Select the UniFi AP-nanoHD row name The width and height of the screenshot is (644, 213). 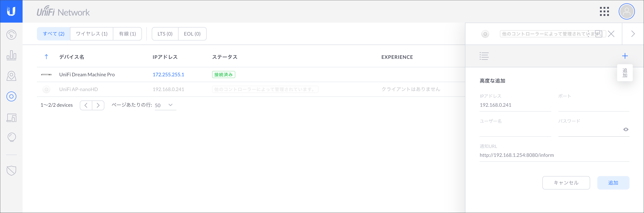[x=78, y=89]
